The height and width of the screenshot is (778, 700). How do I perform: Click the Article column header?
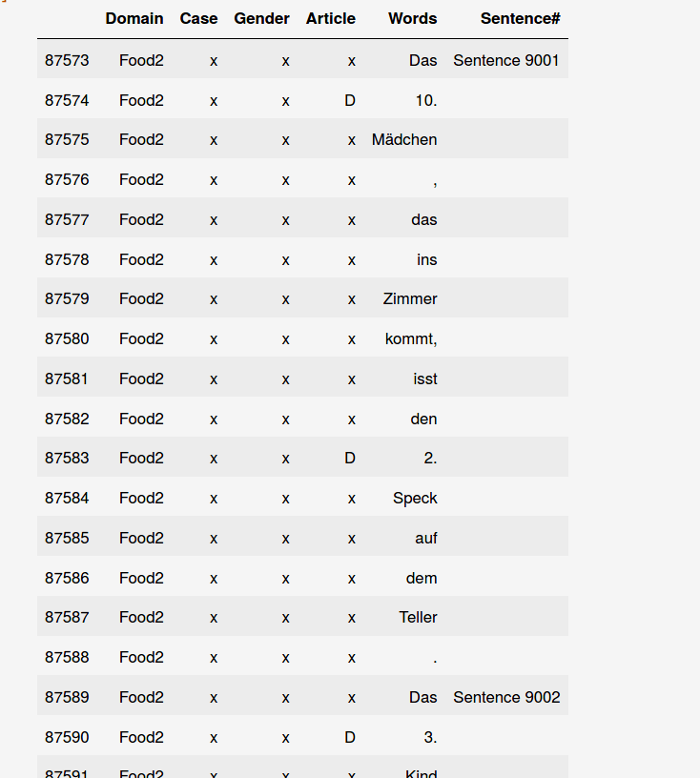[x=331, y=18]
